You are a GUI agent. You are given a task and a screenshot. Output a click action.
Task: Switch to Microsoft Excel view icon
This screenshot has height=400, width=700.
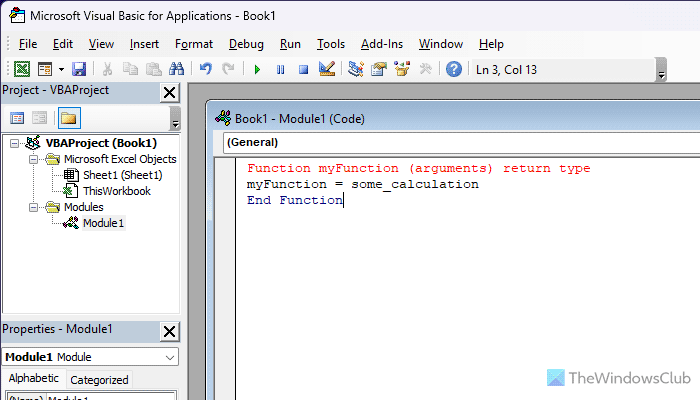click(x=22, y=69)
